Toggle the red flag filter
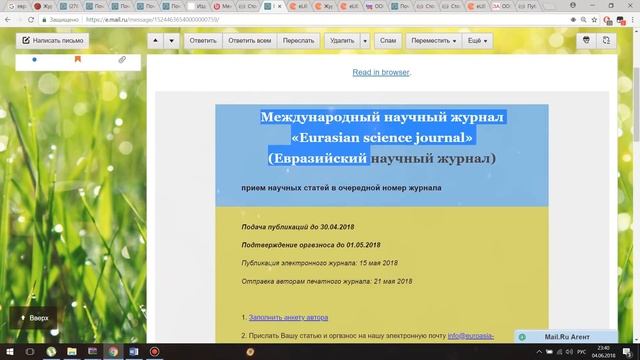640x360 pixels. point(78,60)
